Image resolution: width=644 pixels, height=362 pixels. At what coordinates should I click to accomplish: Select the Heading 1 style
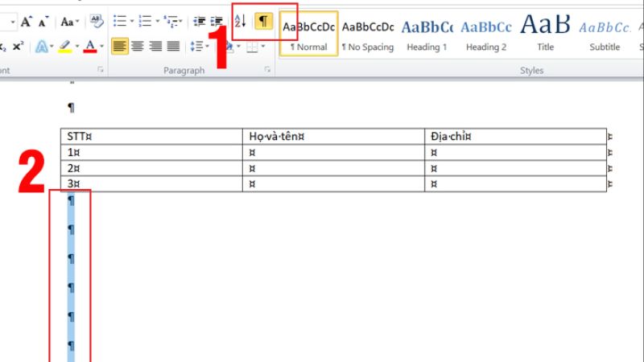pos(427,35)
